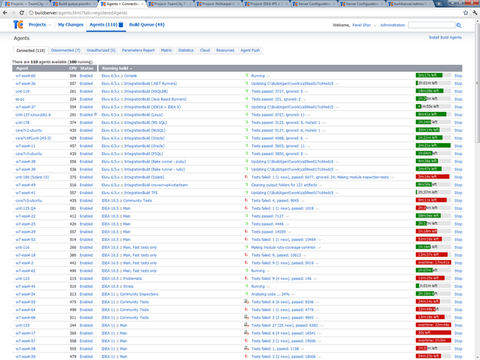Viewport: 480px width, 360px height.
Task: Switch to the Disconnected (7) tab
Action: click(66, 50)
